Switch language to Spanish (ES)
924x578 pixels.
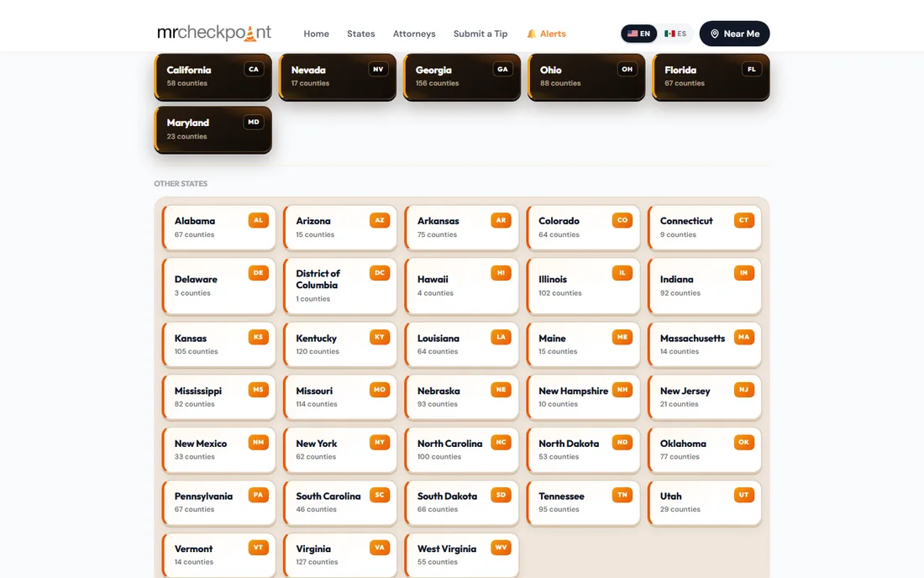(675, 34)
